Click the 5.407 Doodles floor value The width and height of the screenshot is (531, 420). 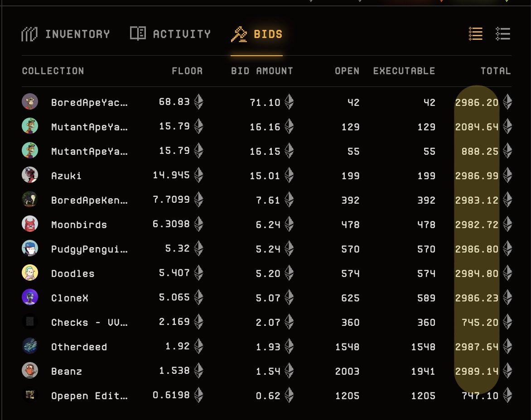(174, 272)
